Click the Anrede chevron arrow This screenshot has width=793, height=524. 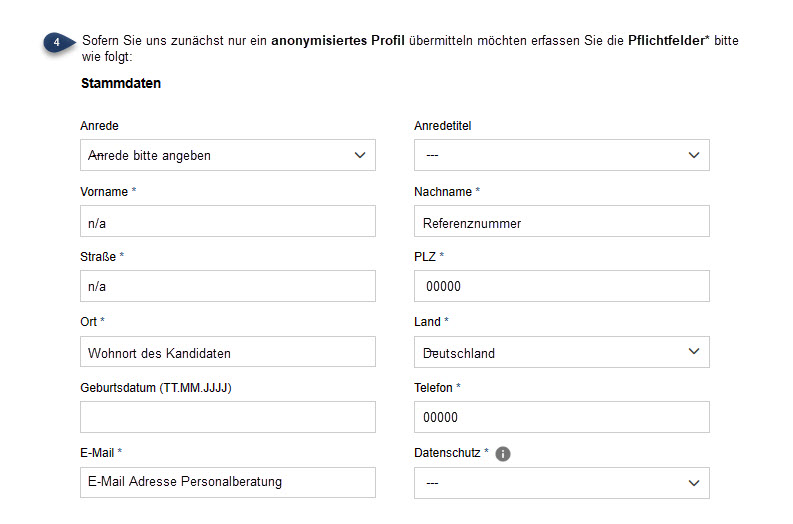point(360,155)
